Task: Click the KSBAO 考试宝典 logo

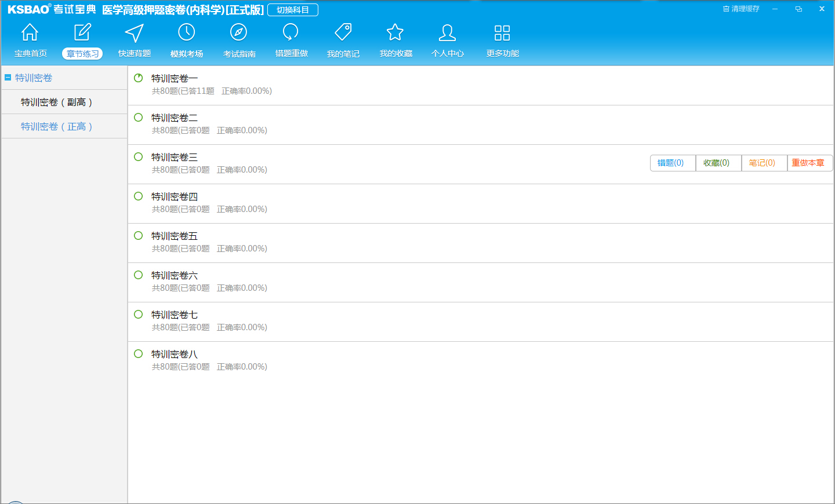Action: [x=52, y=9]
